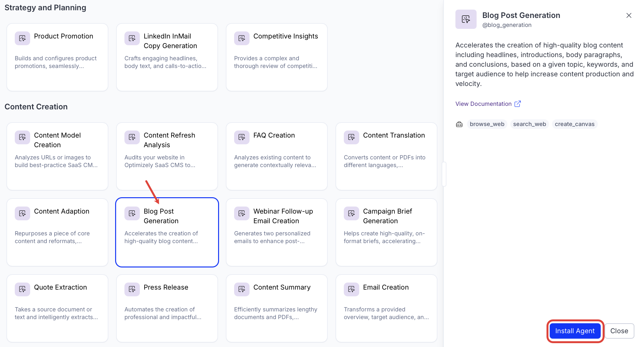This screenshot has height=347, width=644.
Task: Click the Quote Extraction agent icon
Action: point(22,290)
